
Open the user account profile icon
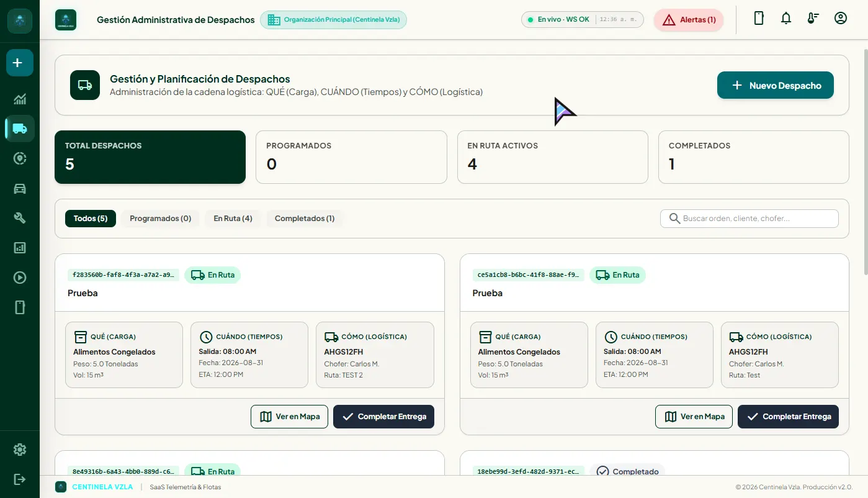click(841, 18)
